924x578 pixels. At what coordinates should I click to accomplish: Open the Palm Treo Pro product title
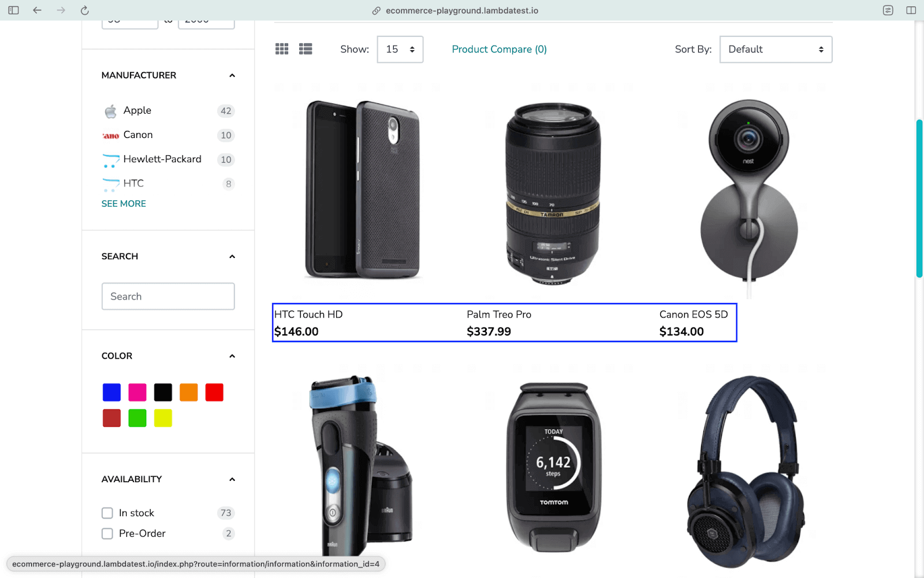pyautogui.click(x=499, y=314)
